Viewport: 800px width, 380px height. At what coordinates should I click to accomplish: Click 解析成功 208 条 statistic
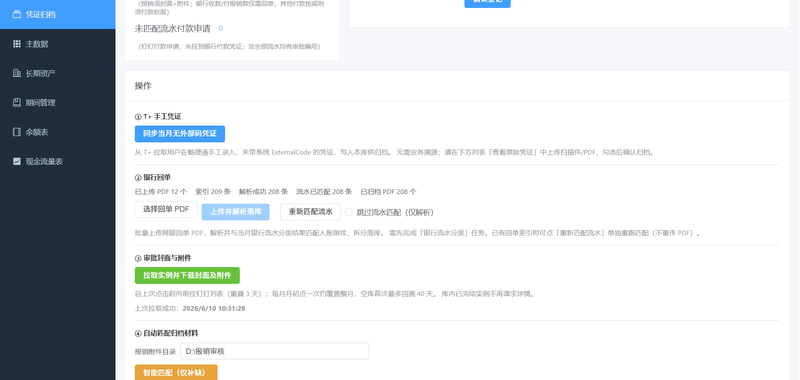click(x=263, y=192)
